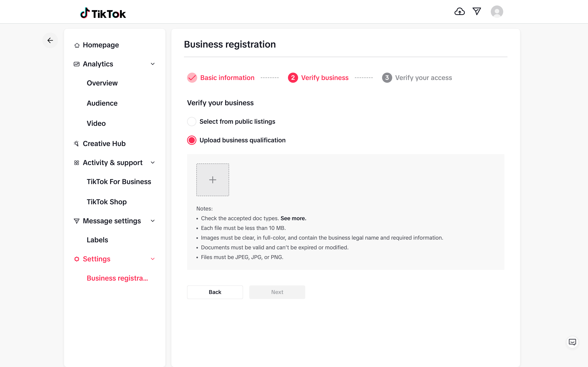Open the feedback chat icon
Screen dimensions: 588x367
572,342
